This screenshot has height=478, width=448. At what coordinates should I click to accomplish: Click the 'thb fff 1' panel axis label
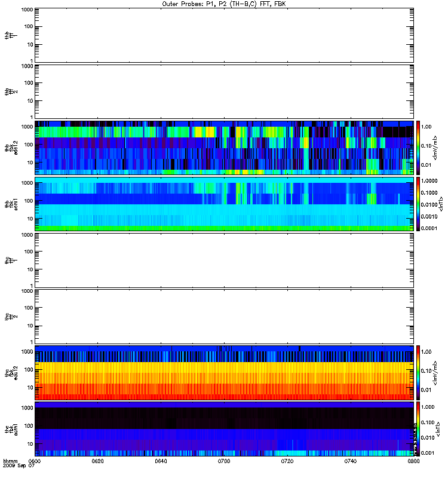(11, 35)
